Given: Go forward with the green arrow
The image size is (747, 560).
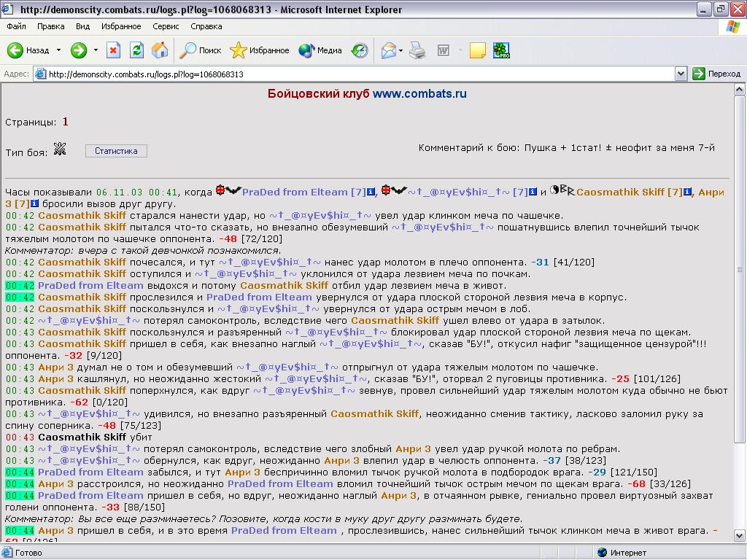Looking at the screenshot, I should [x=79, y=50].
